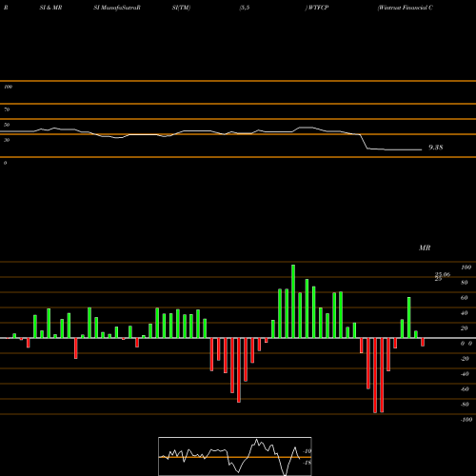Click the -60 label on the MR axis
The height and width of the screenshot is (476, 476).
point(465,389)
